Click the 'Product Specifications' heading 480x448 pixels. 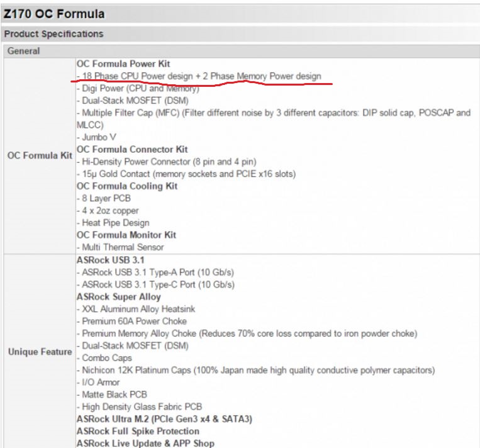54,34
